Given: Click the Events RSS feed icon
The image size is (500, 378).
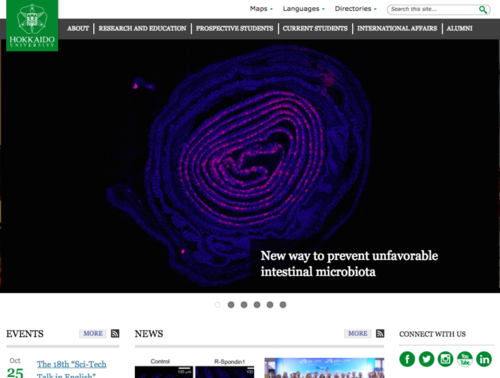Looking at the screenshot, I should tap(115, 333).
